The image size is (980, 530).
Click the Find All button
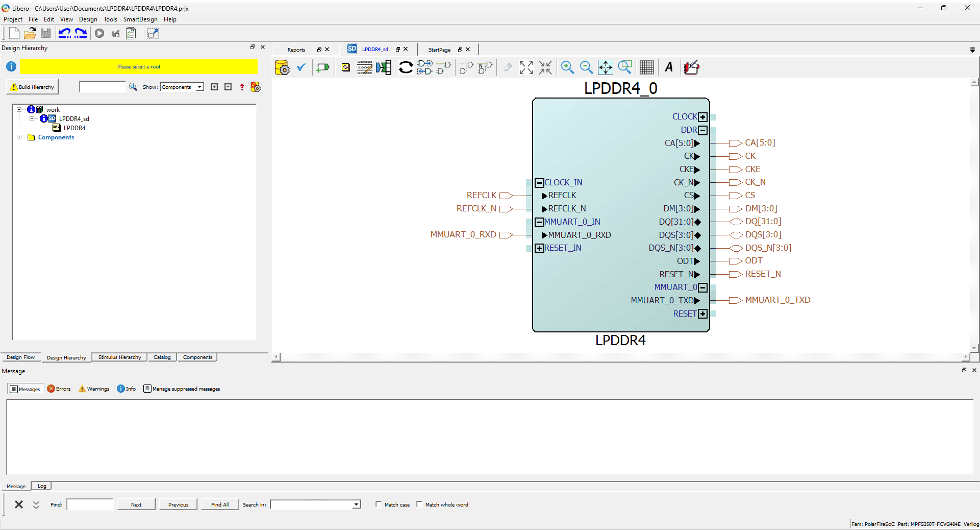point(220,505)
